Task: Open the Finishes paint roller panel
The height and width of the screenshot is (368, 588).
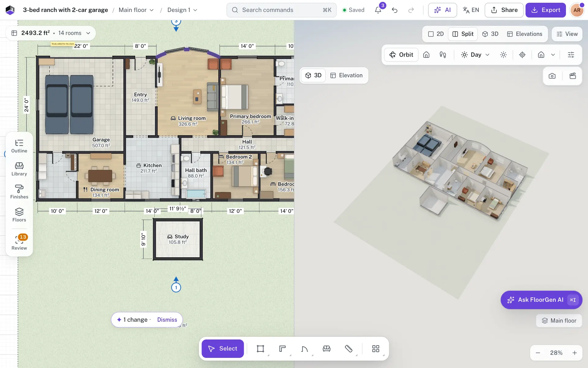Action: pyautogui.click(x=19, y=192)
